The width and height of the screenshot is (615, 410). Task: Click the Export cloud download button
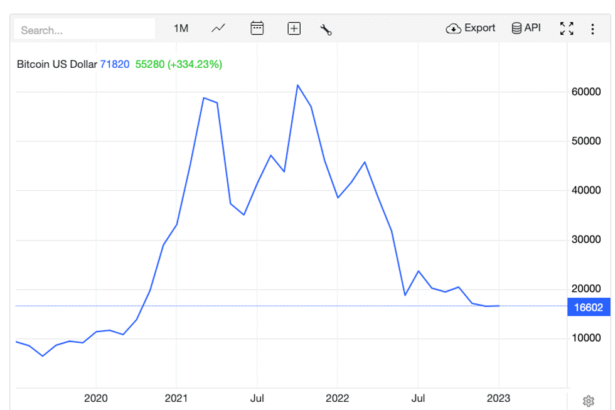tap(470, 28)
